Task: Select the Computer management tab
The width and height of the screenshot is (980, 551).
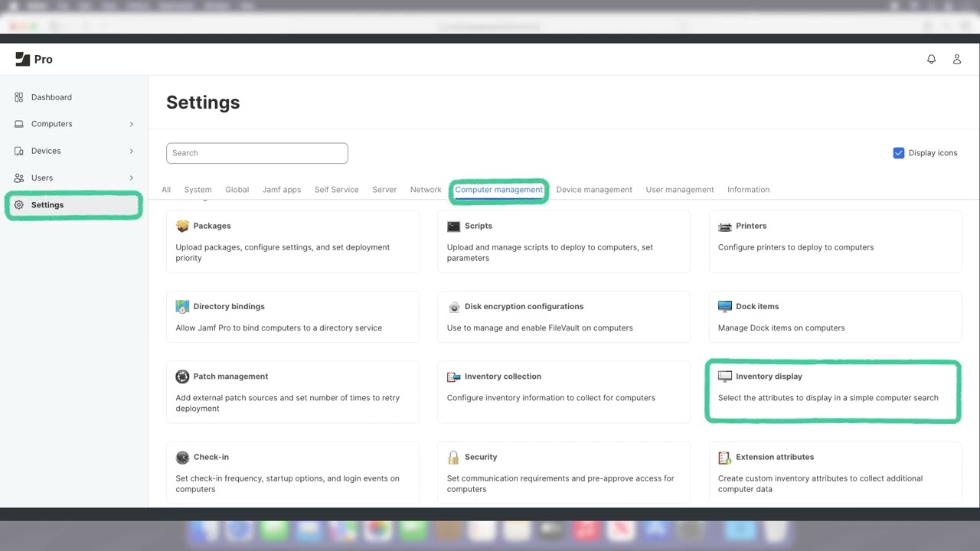Action: (x=498, y=190)
